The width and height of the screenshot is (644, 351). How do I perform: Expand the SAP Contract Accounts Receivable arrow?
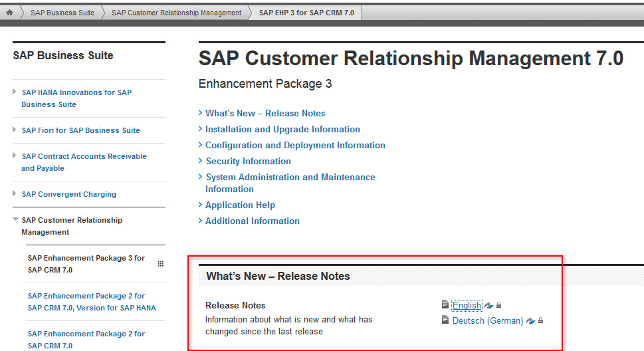[15, 156]
